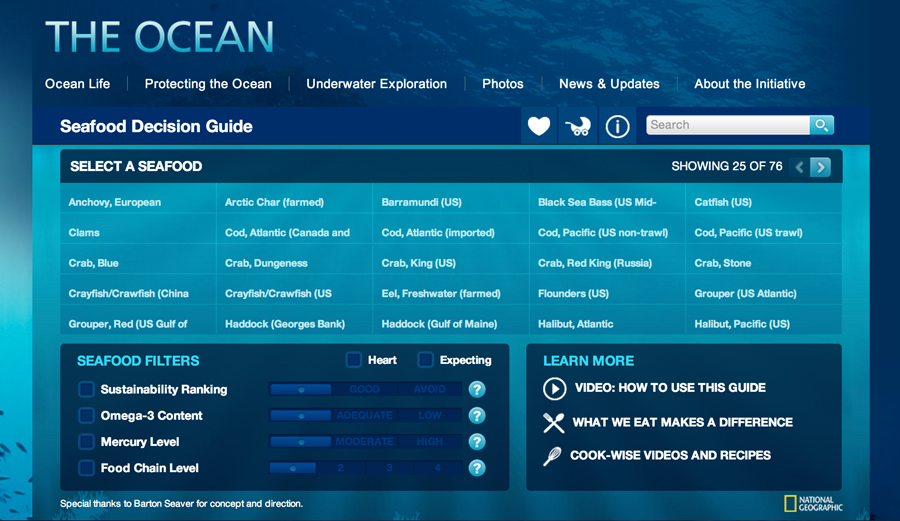Click the baby stroller icon

coord(578,127)
